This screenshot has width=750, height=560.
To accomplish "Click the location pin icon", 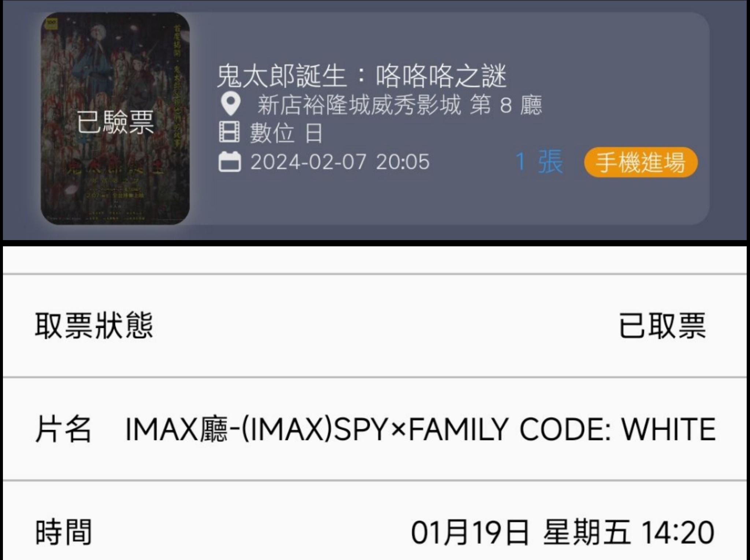I will pos(231,104).
